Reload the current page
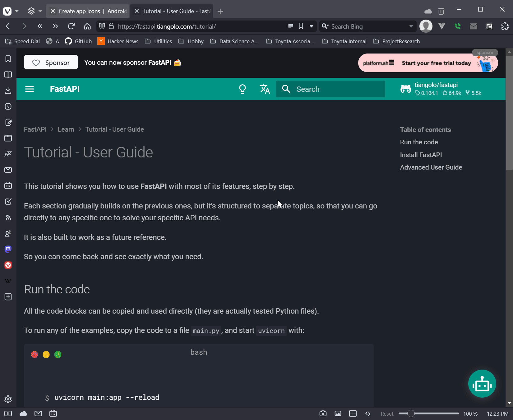This screenshot has width=513, height=420. tap(71, 26)
